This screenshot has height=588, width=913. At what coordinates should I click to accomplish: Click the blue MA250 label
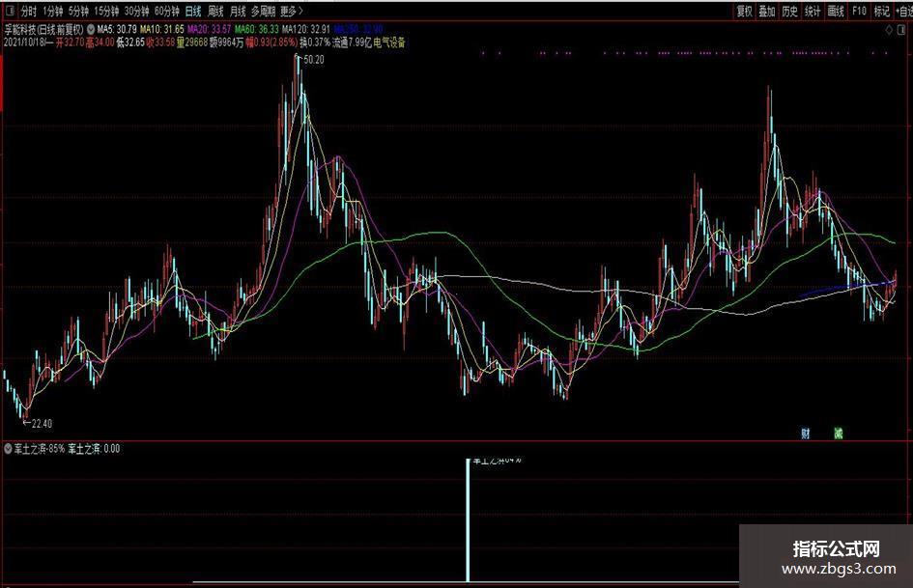[358, 29]
